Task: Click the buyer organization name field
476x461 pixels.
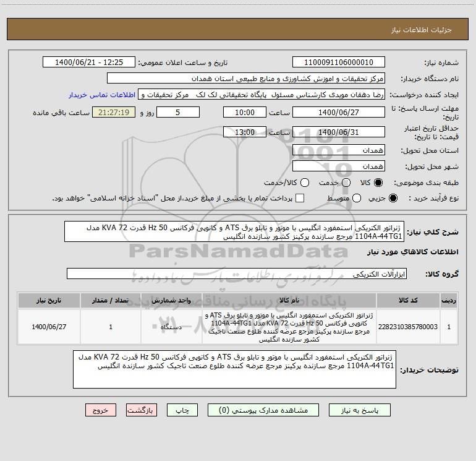Action: pyautogui.click(x=246, y=79)
